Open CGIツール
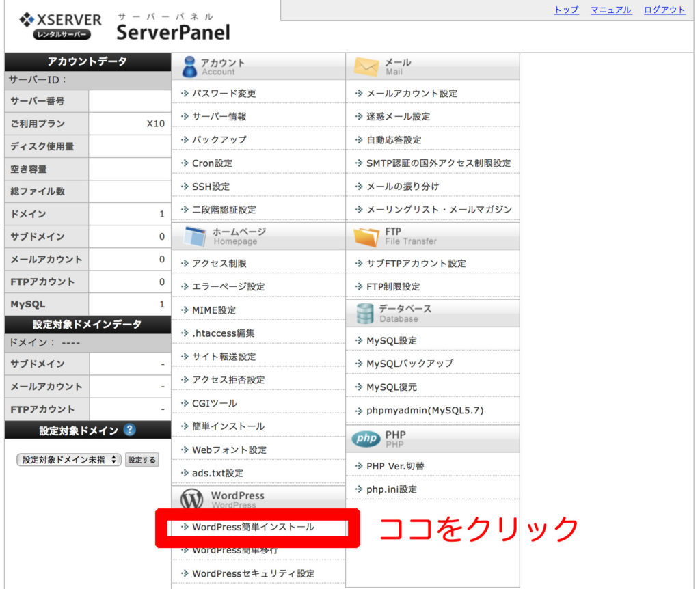The image size is (700, 589). [x=214, y=403]
